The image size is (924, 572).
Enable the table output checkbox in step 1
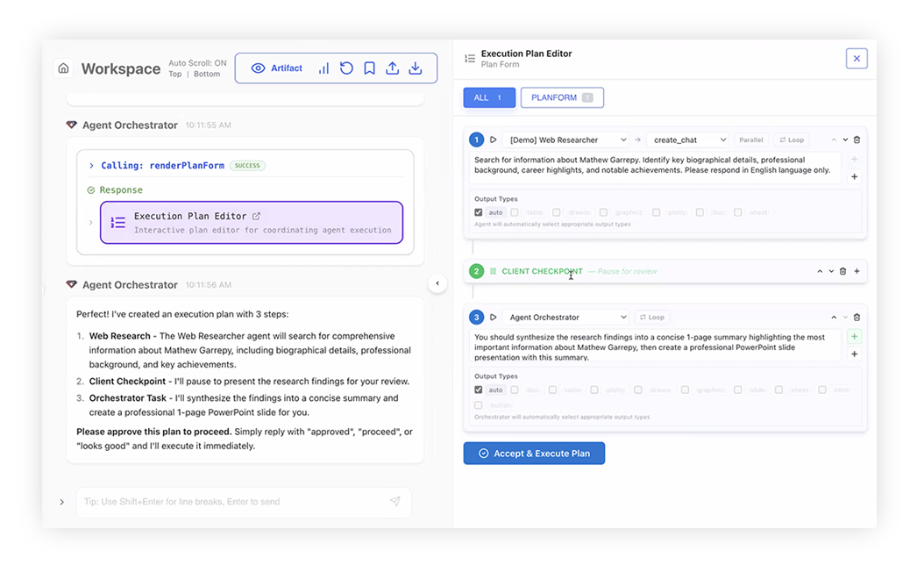point(515,212)
